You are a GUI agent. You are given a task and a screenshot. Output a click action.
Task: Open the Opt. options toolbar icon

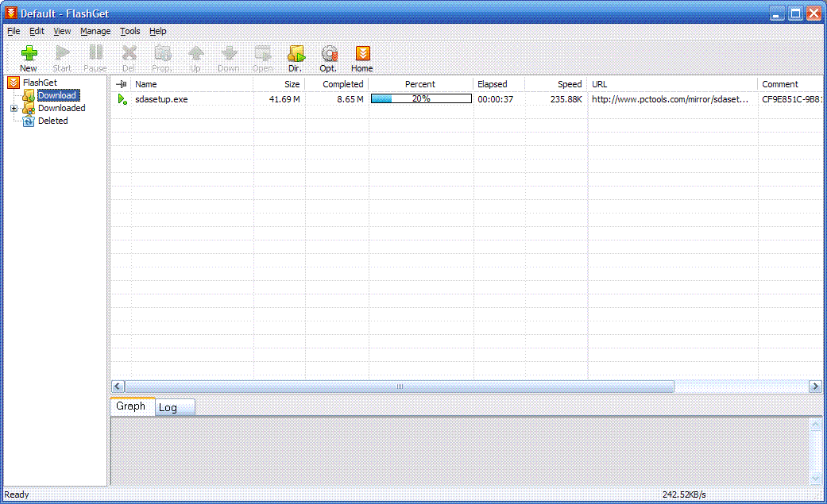329,53
